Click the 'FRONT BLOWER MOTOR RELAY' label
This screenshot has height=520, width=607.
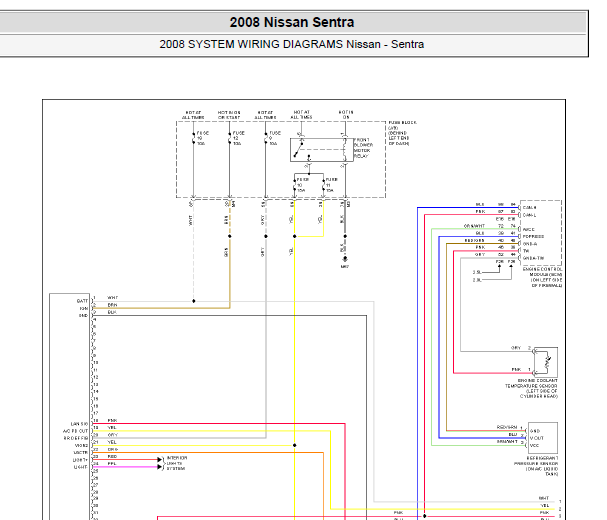pos(363,148)
